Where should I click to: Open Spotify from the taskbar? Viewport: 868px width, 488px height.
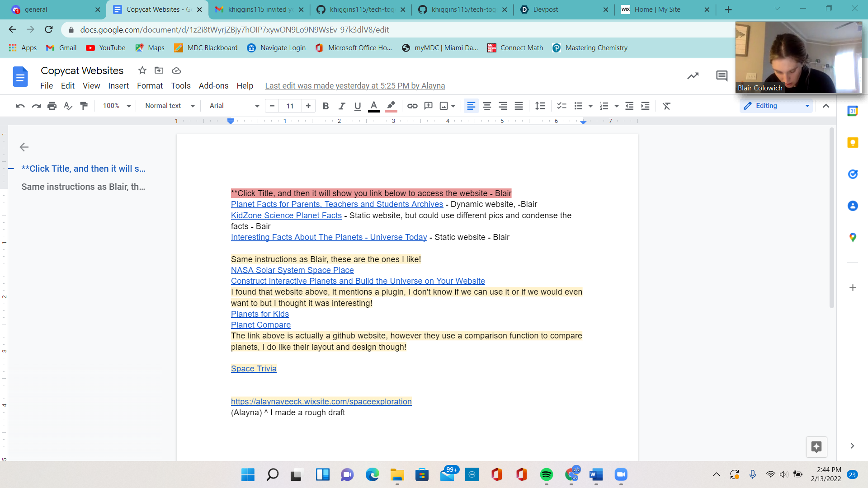click(546, 474)
